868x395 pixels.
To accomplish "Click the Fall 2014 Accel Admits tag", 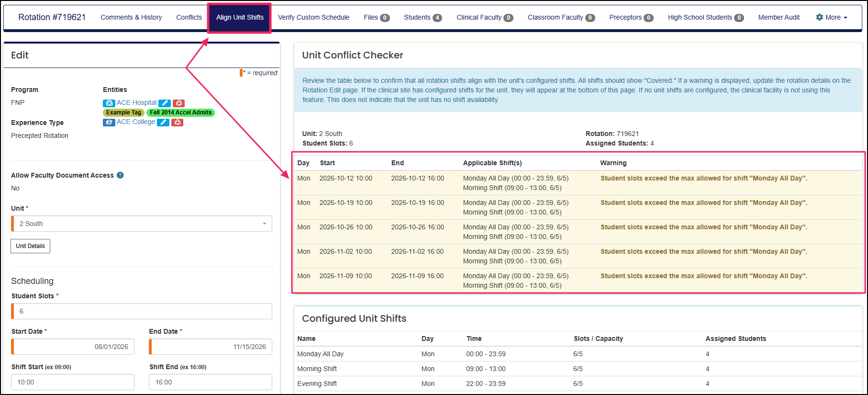I will tap(180, 113).
